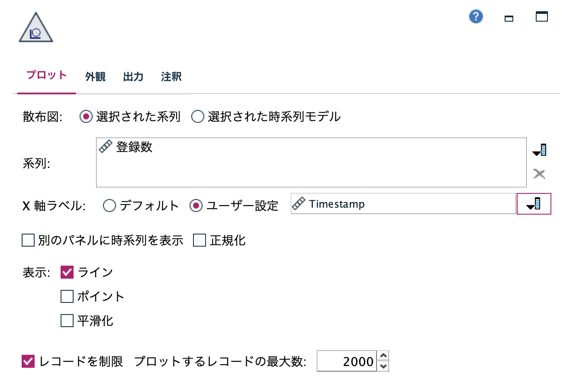
Task: Enable the 平滑化 checkbox
Action: point(67,321)
